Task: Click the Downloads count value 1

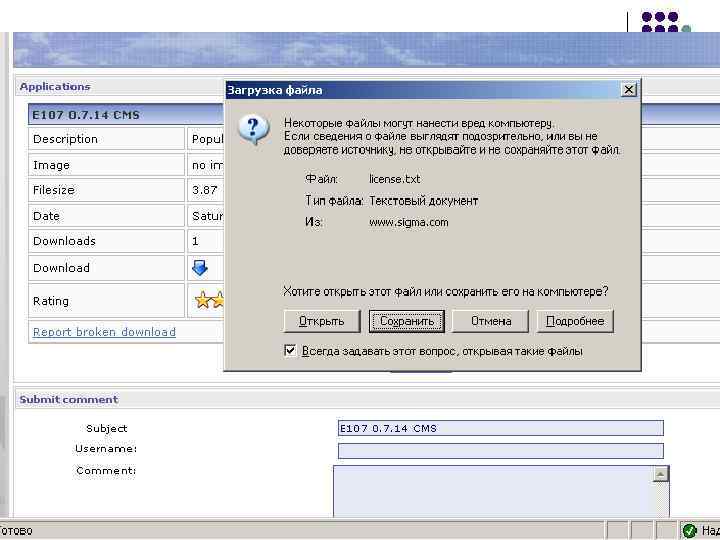Action: click(195, 241)
